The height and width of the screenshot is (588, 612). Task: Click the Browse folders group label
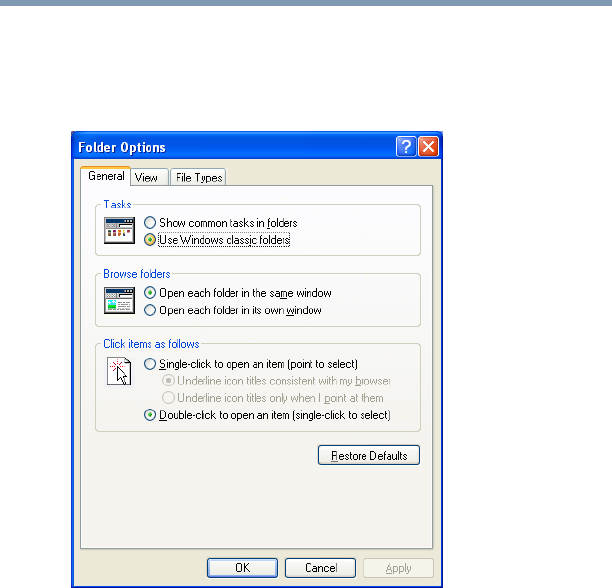click(137, 274)
